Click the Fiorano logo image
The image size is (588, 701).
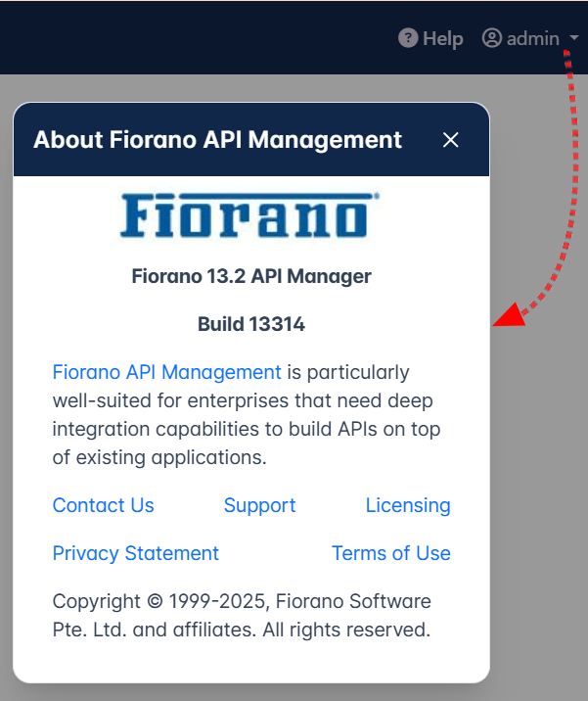tap(249, 216)
